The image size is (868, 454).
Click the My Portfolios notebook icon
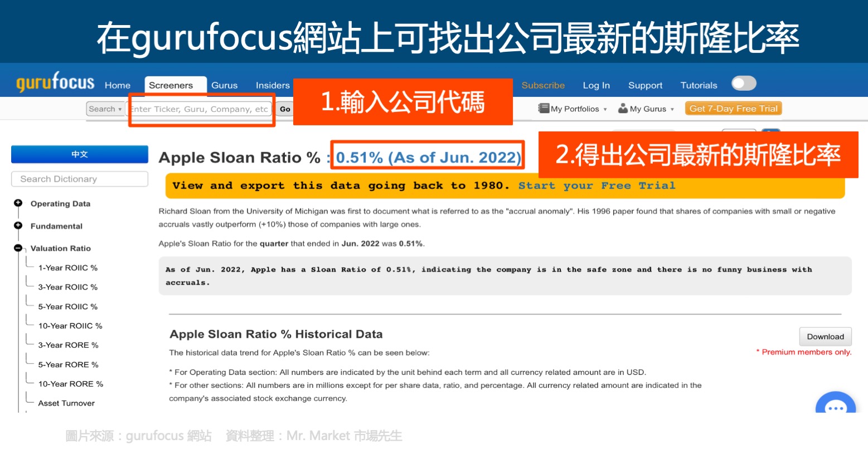click(544, 108)
